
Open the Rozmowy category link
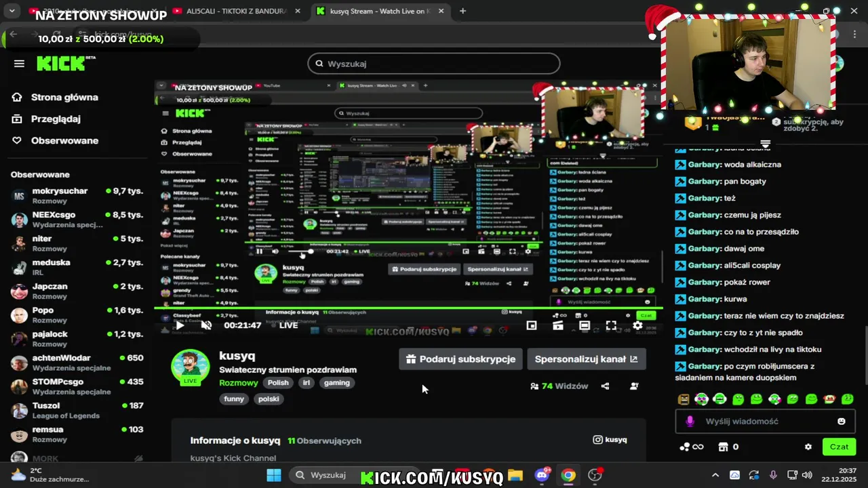click(239, 382)
